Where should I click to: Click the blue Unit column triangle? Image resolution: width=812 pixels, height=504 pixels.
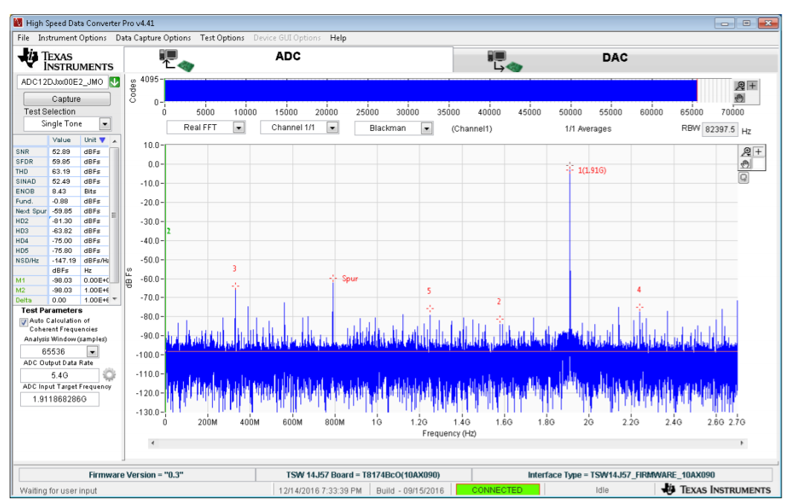pyautogui.click(x=103, y=140)
